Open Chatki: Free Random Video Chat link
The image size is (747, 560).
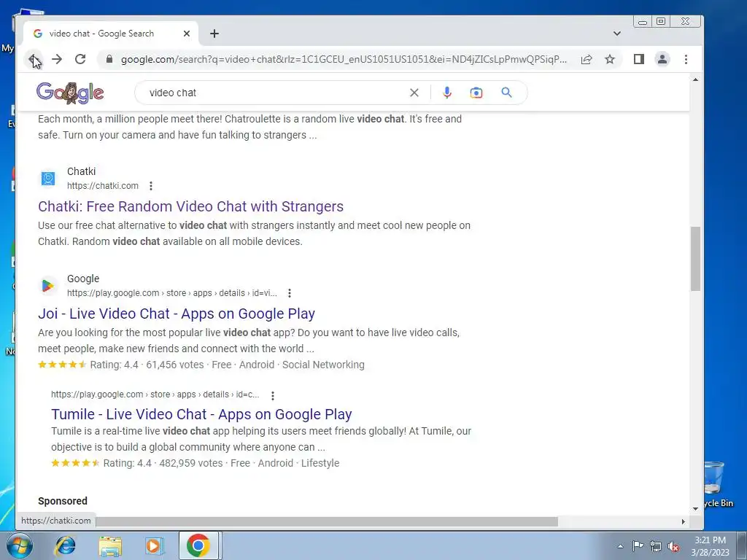(190, 206)
